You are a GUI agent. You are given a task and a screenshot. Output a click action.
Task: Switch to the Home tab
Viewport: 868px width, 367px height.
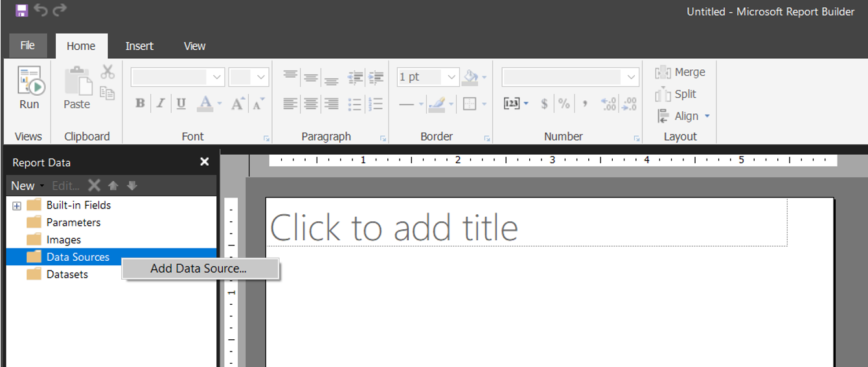(81, 46)
